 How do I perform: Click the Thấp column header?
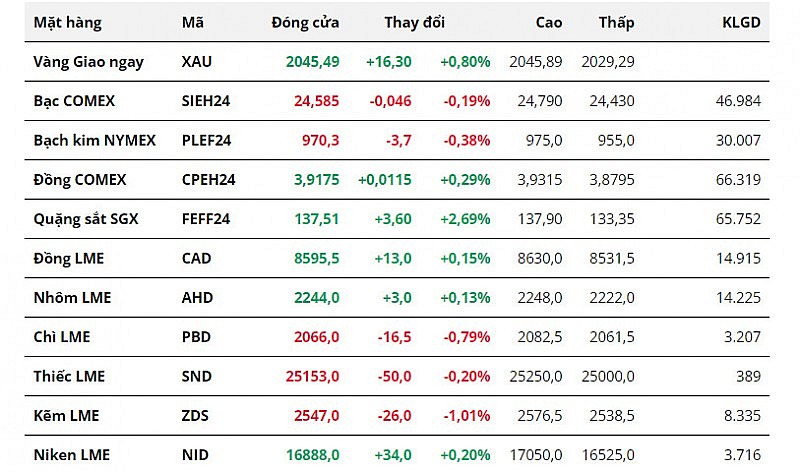coord(616,22)
